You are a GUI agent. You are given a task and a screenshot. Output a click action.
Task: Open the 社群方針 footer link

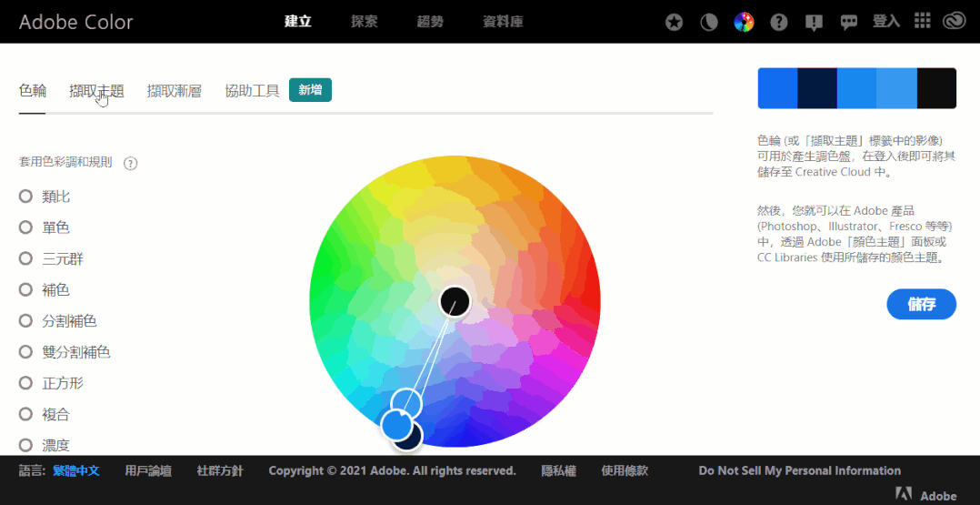click(x=220, y=470)
